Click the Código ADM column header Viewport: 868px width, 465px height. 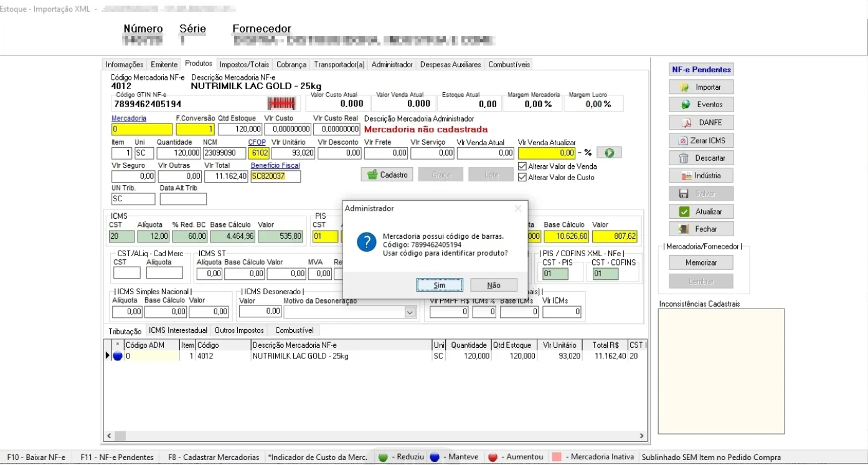click(152, 345)
